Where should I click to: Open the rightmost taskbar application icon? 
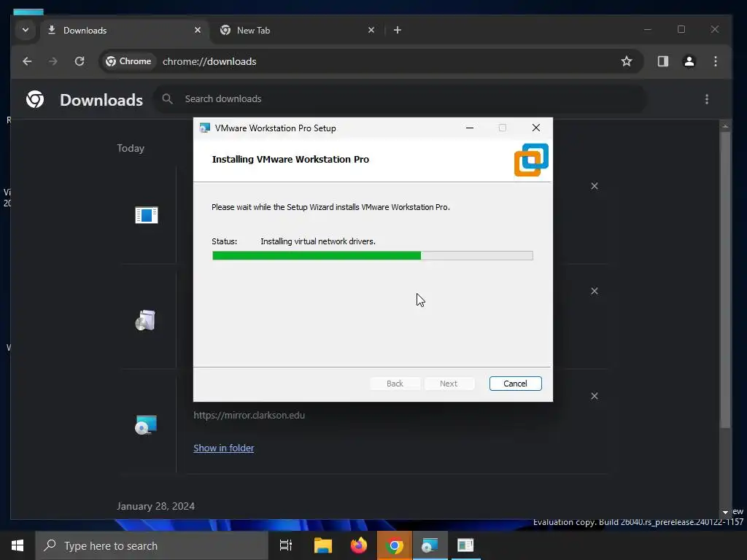(x=465, y=545)
